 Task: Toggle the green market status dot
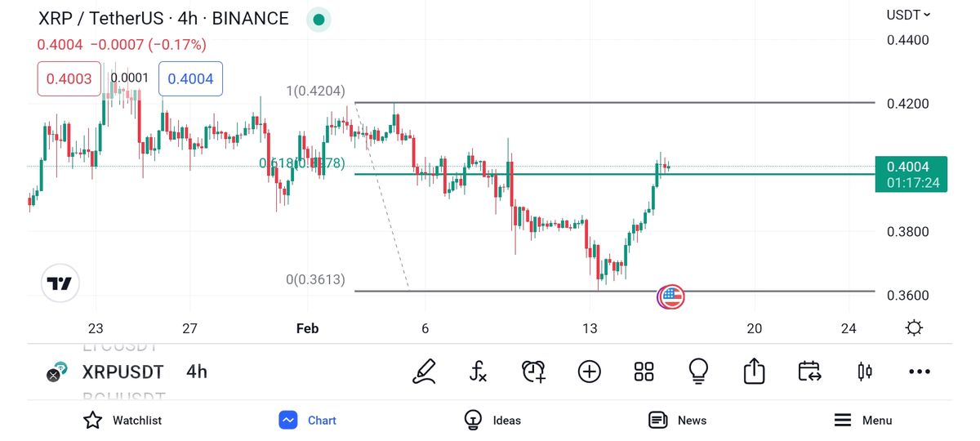tap(318, 20)
